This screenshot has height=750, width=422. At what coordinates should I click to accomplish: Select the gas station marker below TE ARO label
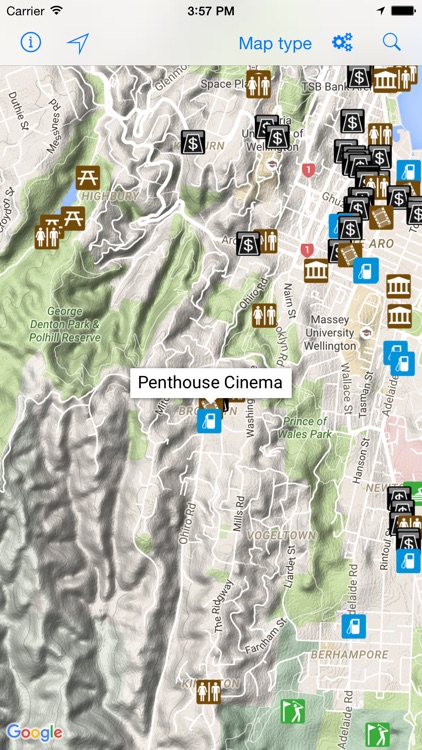(x=366, y=271)
